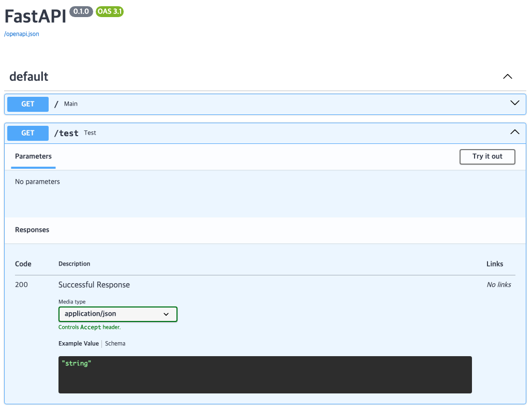Click the Controls Accept header note
The image size is (532, 410).
pos(90,327)
